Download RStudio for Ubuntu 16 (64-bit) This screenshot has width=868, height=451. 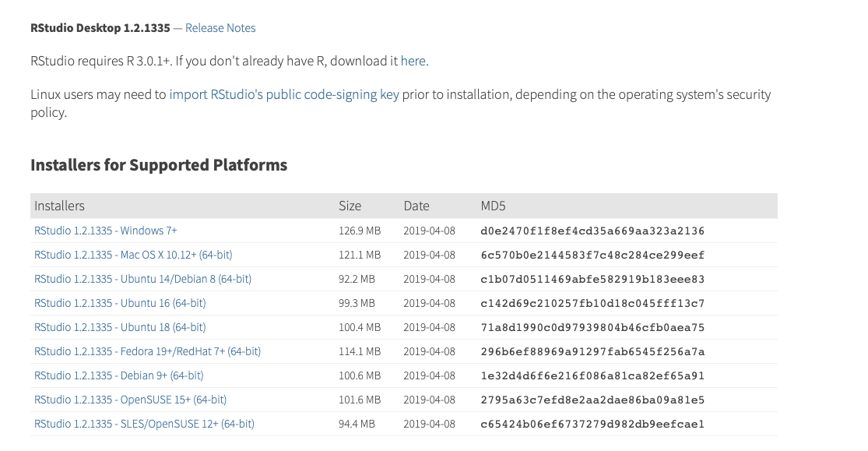pyautogui.click(x=120, y=303)
